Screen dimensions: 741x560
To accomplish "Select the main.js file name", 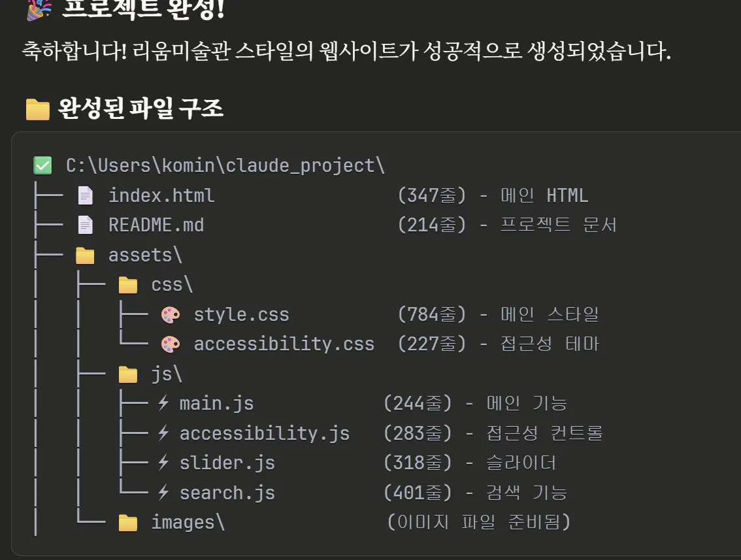I will (216, 404).
